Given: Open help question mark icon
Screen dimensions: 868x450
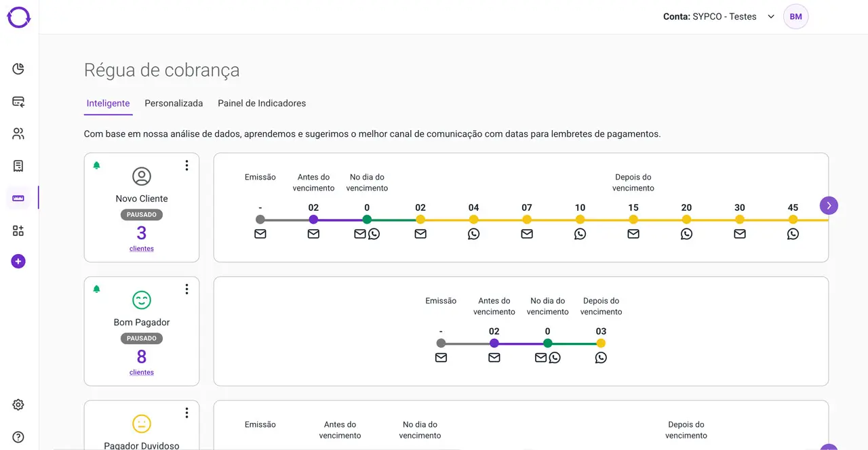Looking at the screenshot, I should tap(18, 437).
